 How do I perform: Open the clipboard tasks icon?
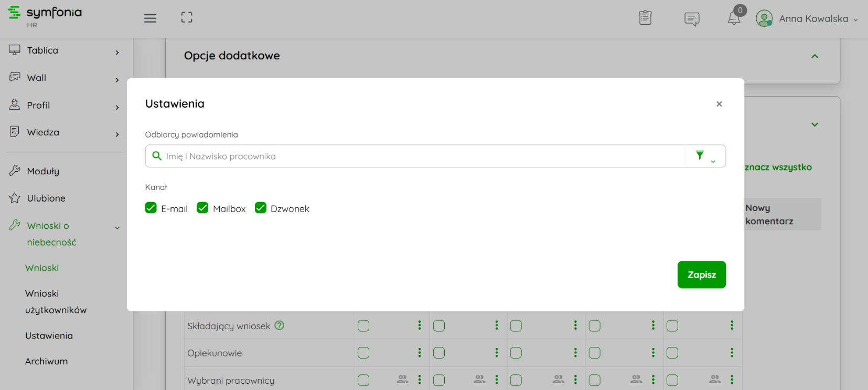(x=645, y=18)
